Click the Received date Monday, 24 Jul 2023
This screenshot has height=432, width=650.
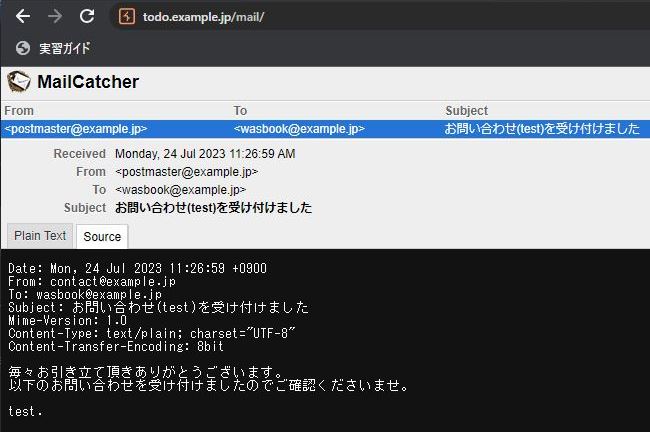click(x=205, y=154)
